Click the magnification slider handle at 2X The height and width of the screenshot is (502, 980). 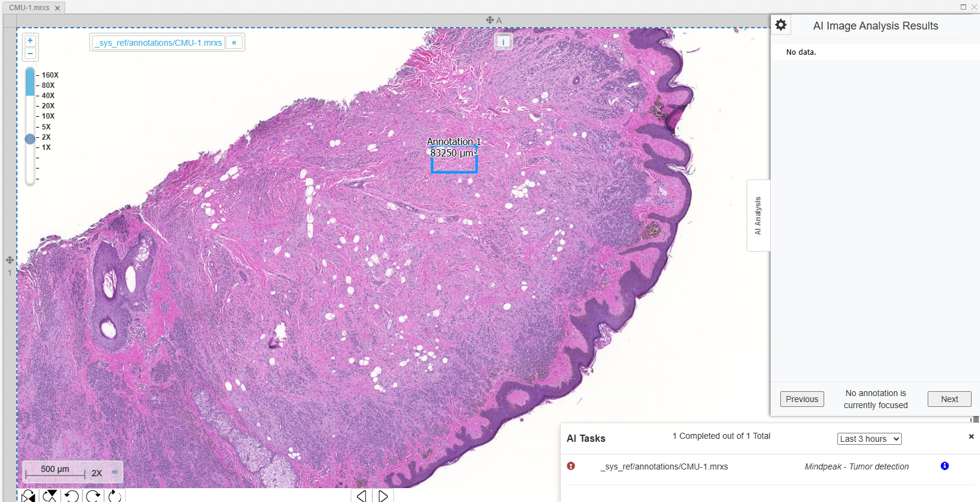30,139
